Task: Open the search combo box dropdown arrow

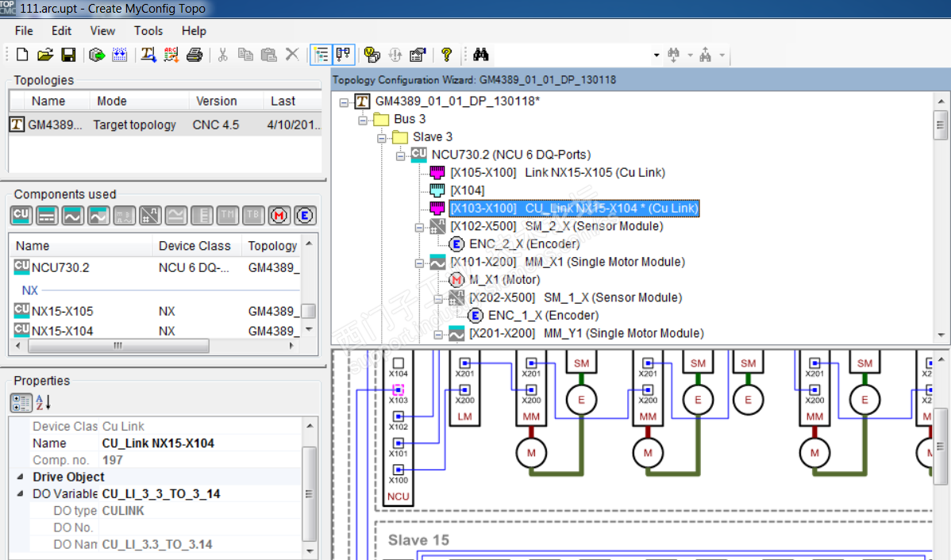Action: point(656,56)
